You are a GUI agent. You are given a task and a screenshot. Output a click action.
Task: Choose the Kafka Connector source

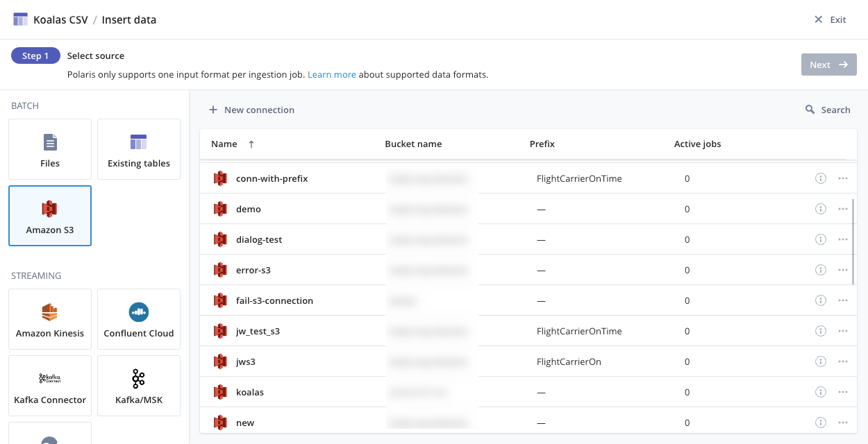coord(49,385)
